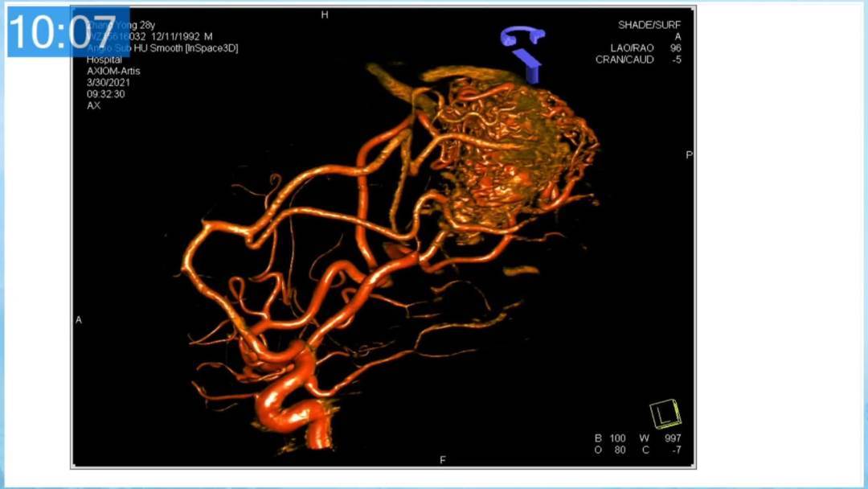Click the LAO/RAO angle value 96
868x489 pixels.
pyautogui.click(x=675, y=48)
